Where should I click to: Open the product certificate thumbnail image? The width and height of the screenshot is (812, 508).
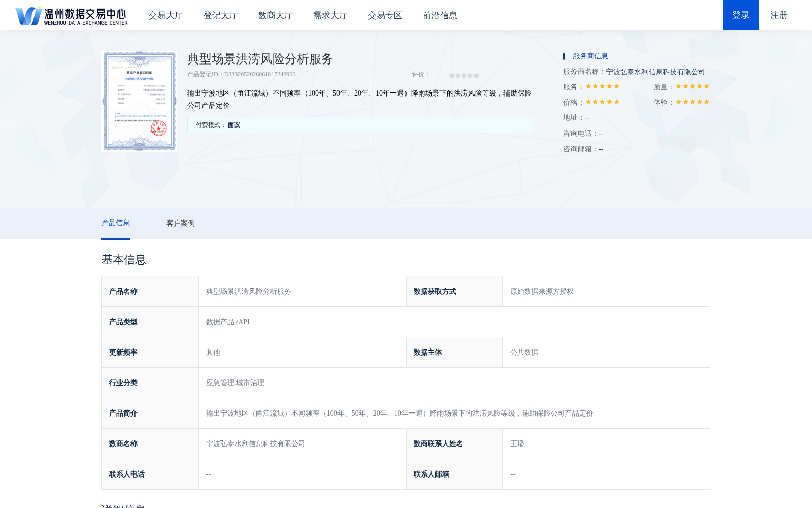point(140,101)
